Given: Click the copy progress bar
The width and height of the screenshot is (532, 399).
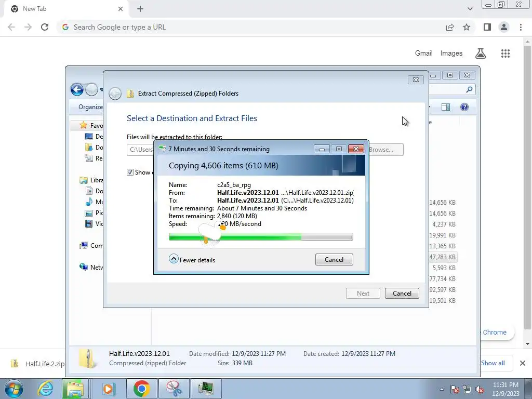Looking at the screenshot, I should coord(261,236).
